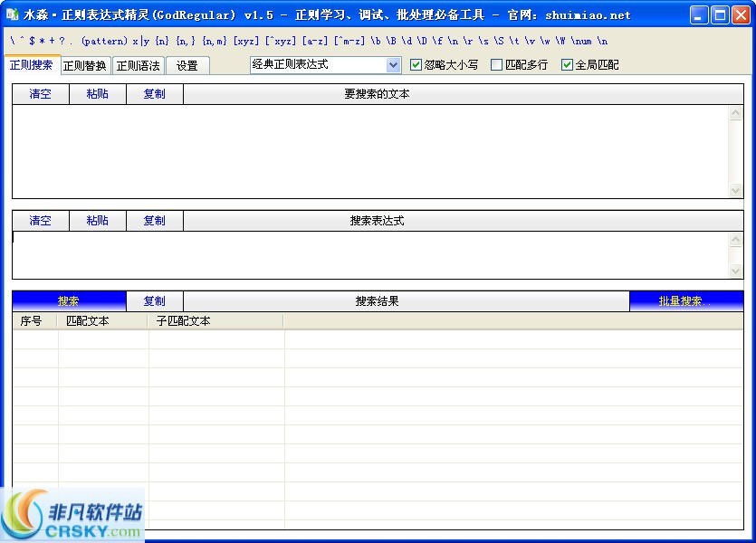Viewport: 756px width, 543px height.
Task: Open the 批量搜索 batch search
Action: [686, 301]
